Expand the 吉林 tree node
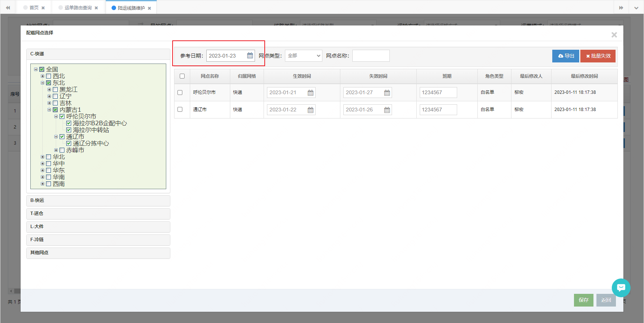Screen dimensions: 644x323 point(49,103)
